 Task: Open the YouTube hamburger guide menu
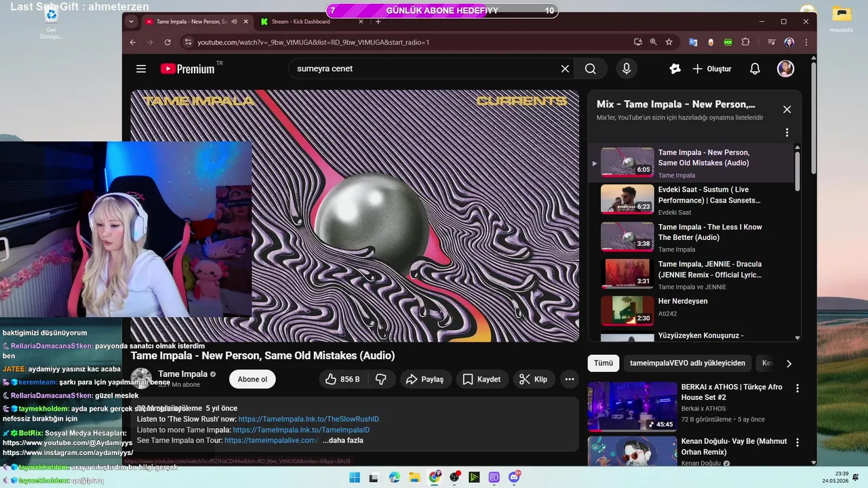point(141,68)
